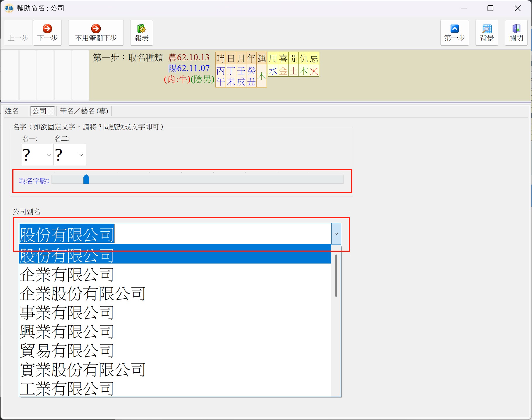This screenshot has height=420, width=532.
Task: Open the 筆名／藝名 (專) tab
Action: (x=84, y=111)
